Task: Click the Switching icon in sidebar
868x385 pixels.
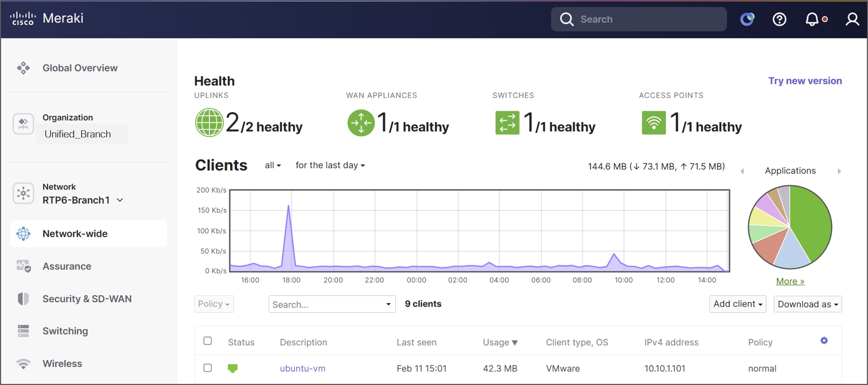Action: tap(23, 331)
